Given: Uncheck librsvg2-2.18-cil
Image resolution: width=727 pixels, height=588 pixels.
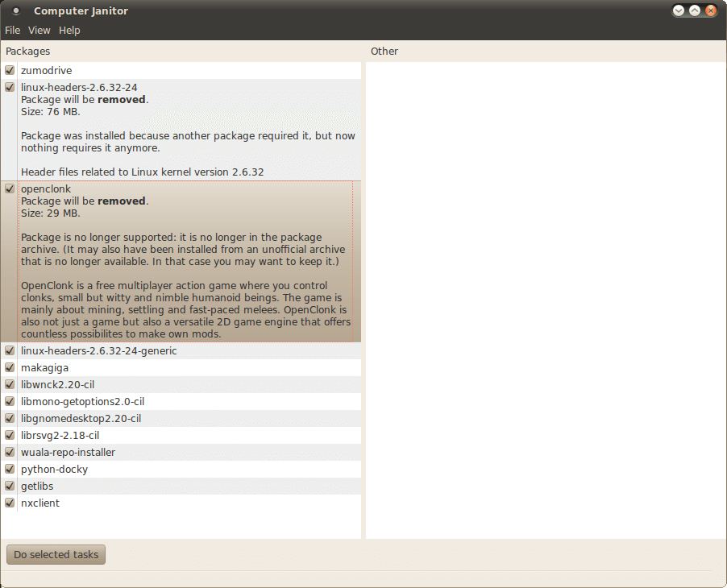Looking at the screenshot, I should click(9, 435).
